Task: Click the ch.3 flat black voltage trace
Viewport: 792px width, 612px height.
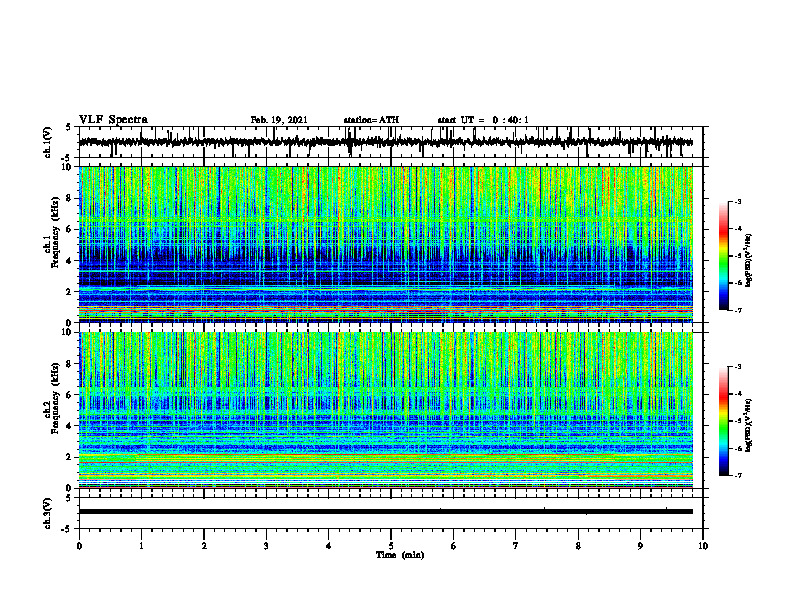Action: click(x=386, y=512)
